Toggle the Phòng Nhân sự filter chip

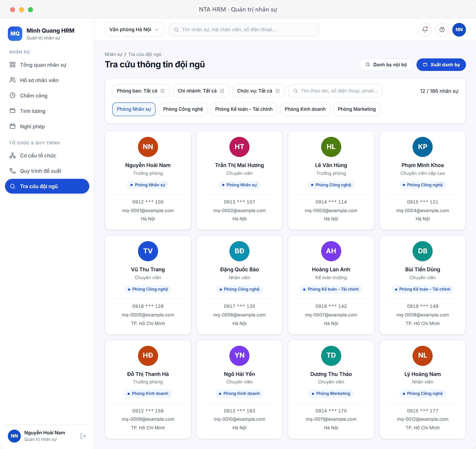coord(134,109)
